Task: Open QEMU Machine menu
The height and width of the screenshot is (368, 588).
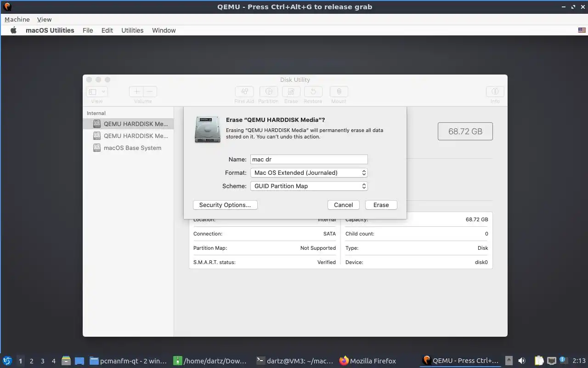Action: pos(17,19)
